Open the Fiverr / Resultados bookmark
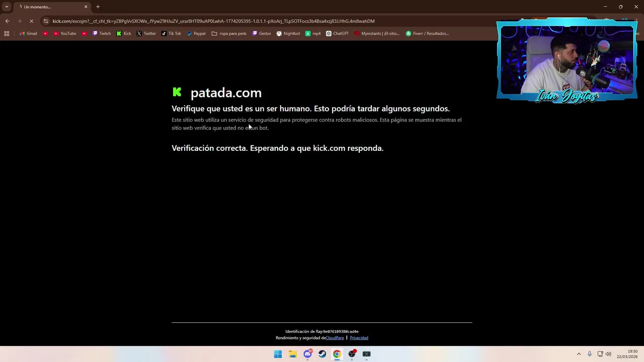This screenshot has height=362, width=644. pyautogui.click(x=427, y=34)
